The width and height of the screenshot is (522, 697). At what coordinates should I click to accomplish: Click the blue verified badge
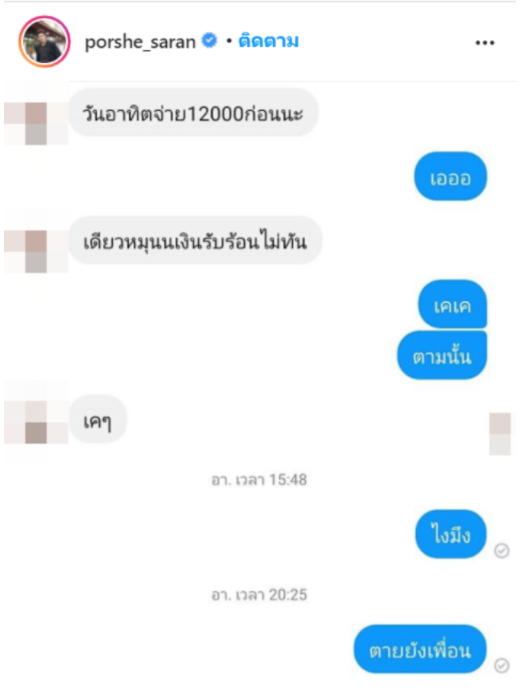[209, 40]
